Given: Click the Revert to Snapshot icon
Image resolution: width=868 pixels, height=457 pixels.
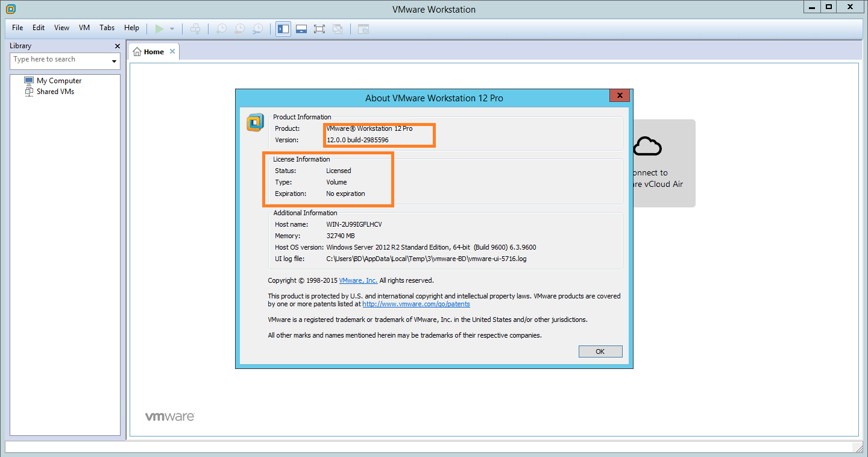Looking at the screenshot, I should 239,28.
